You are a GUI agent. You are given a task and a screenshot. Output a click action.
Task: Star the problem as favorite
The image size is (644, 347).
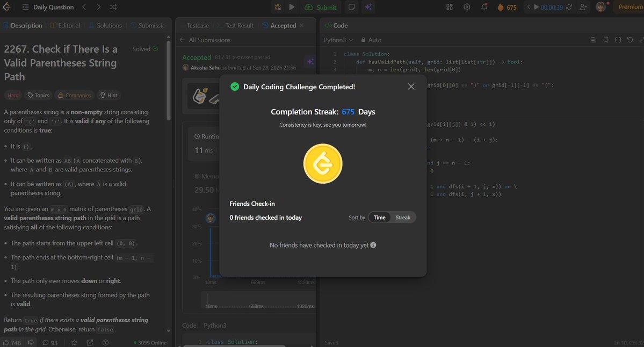pyautogui.click(x=74, y=343)
